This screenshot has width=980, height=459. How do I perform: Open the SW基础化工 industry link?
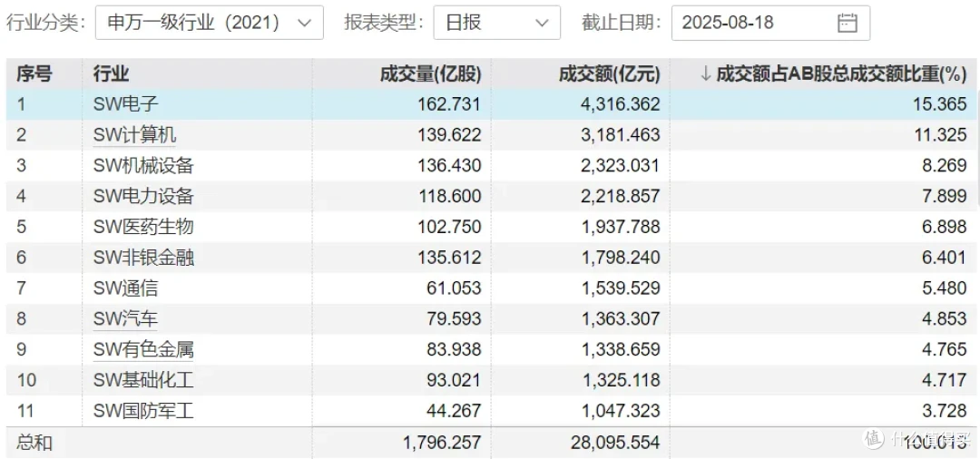[143, 380]
